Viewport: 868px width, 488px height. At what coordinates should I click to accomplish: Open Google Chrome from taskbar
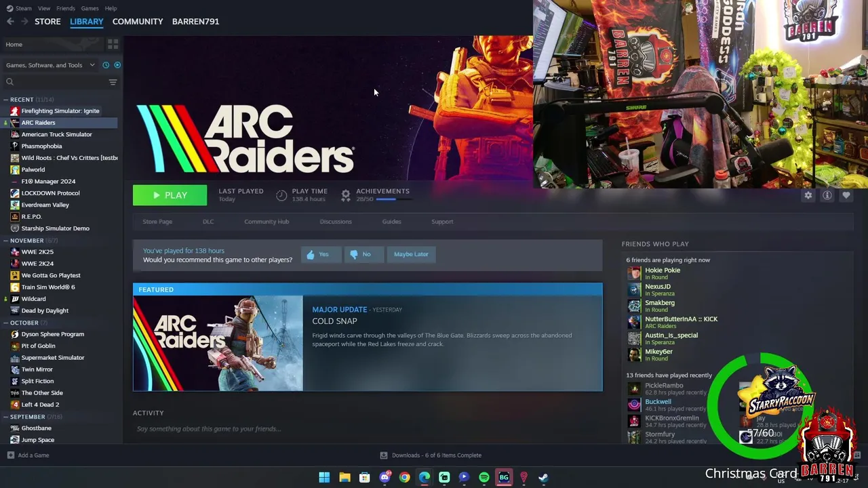405,477
